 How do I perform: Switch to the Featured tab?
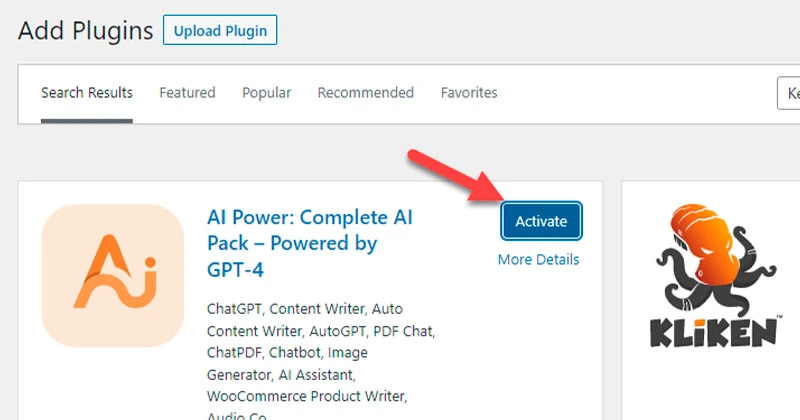pyautogui.click(x=187, y=92)
